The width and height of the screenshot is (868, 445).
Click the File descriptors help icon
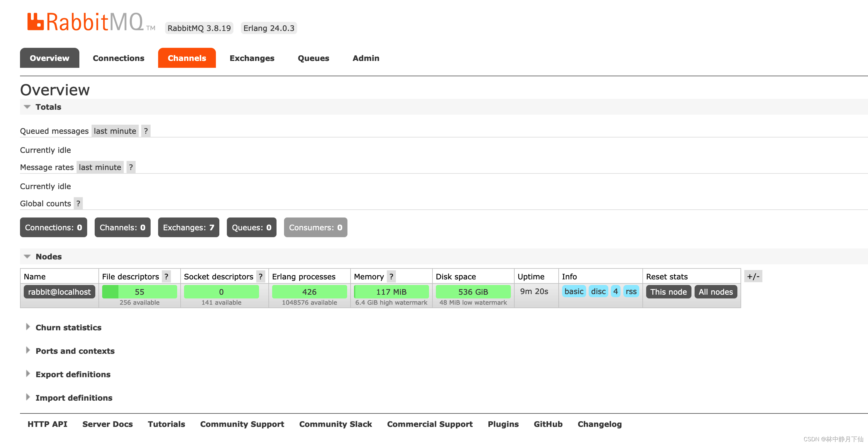[167, 277]
